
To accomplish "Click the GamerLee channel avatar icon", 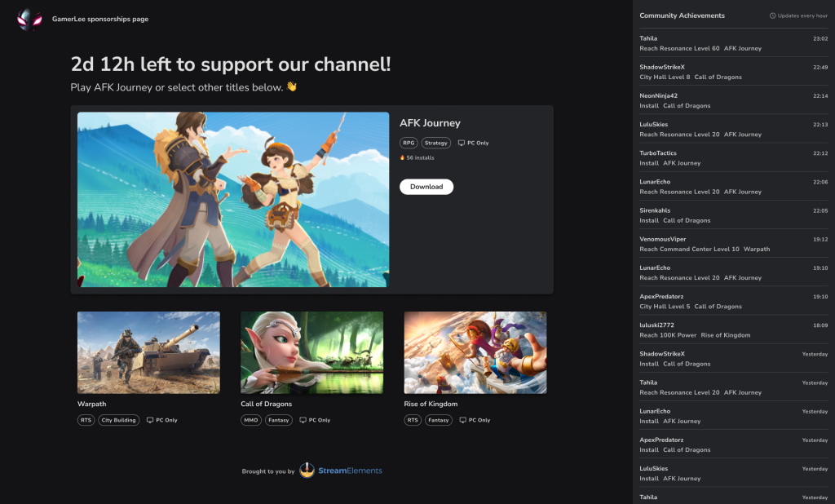I will [x=29, y=19].
